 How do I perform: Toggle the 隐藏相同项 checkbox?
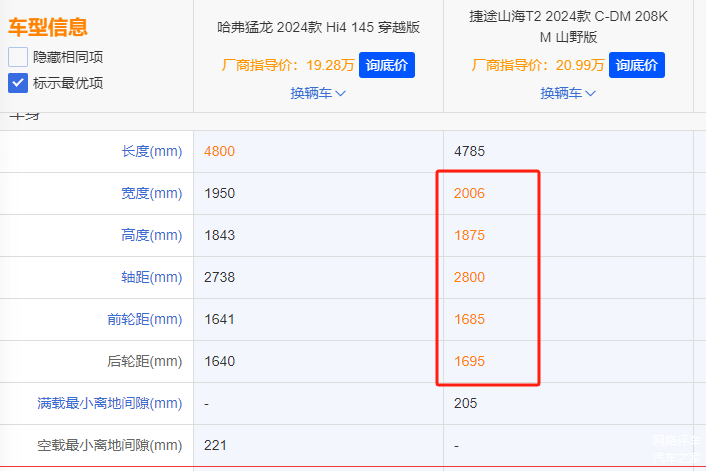[x=18, y=57]
